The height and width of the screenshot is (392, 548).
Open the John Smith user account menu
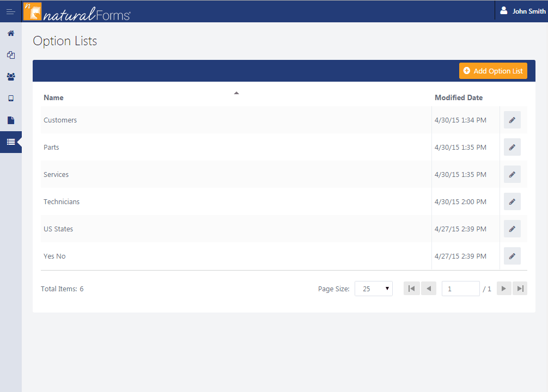[522, 10]
